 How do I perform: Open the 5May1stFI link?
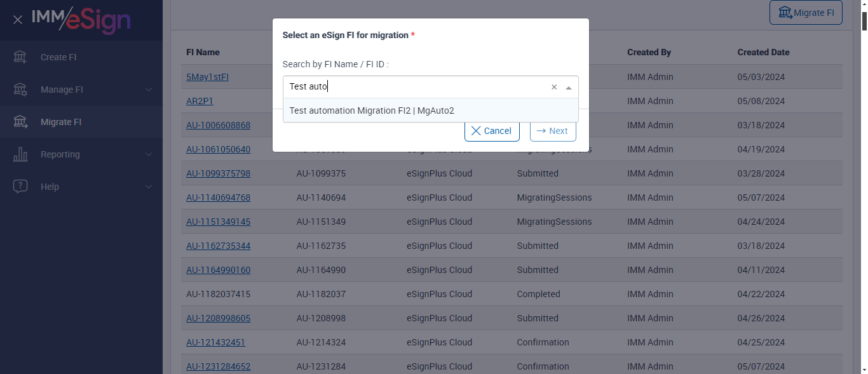click(207, 77)
